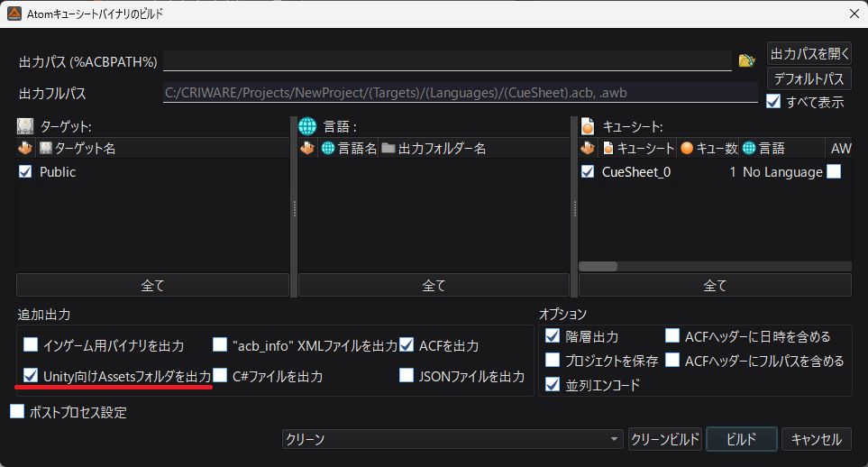This screenshot has height=467, width=868.
Task: Enable ACFヘッダーに日時を含める checkbox
Action: tap(672, 335)
